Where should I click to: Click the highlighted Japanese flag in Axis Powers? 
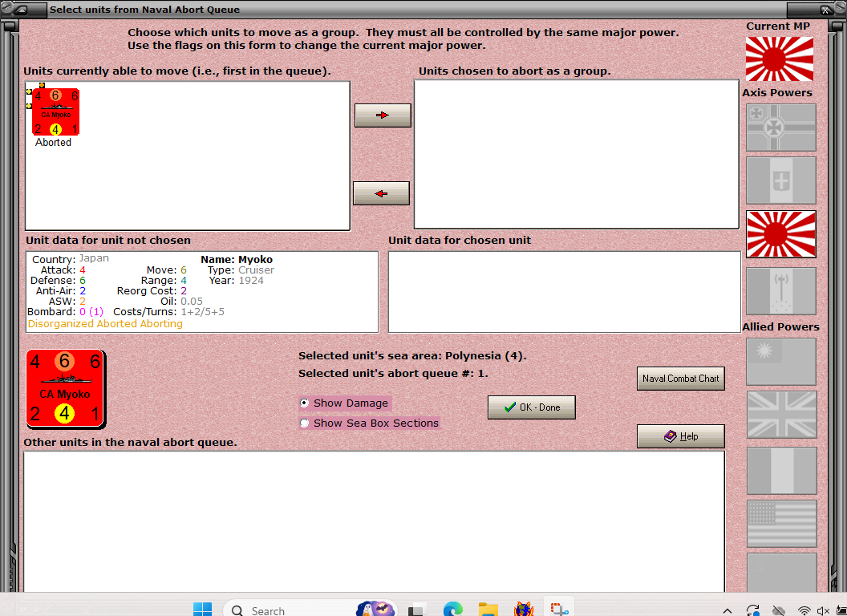coord(780,233)
